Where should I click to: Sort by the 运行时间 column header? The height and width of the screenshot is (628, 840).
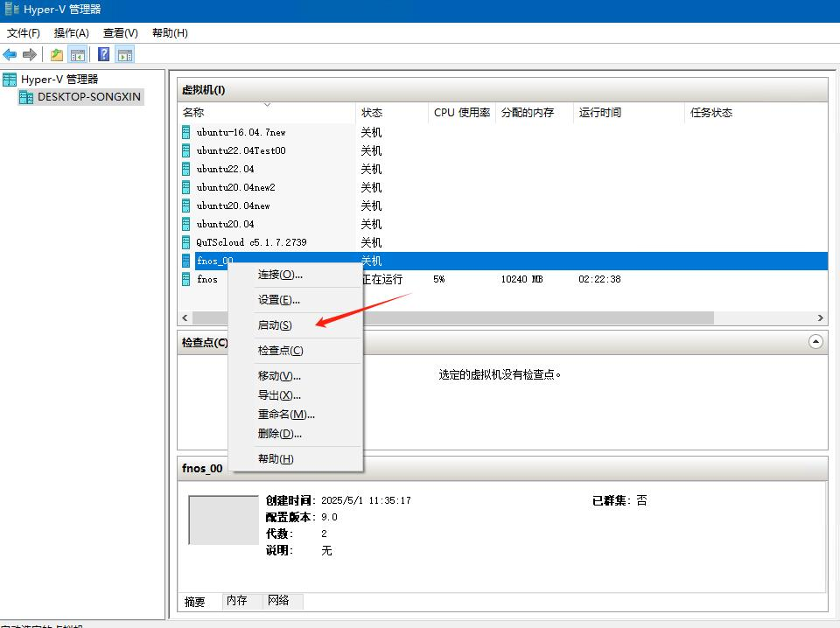(628, 113)
